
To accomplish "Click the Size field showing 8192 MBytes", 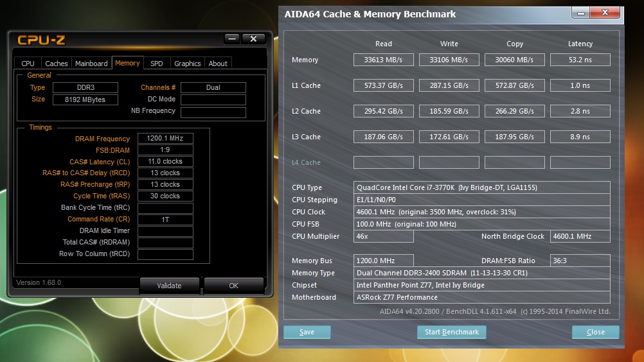I will (85, 99).
